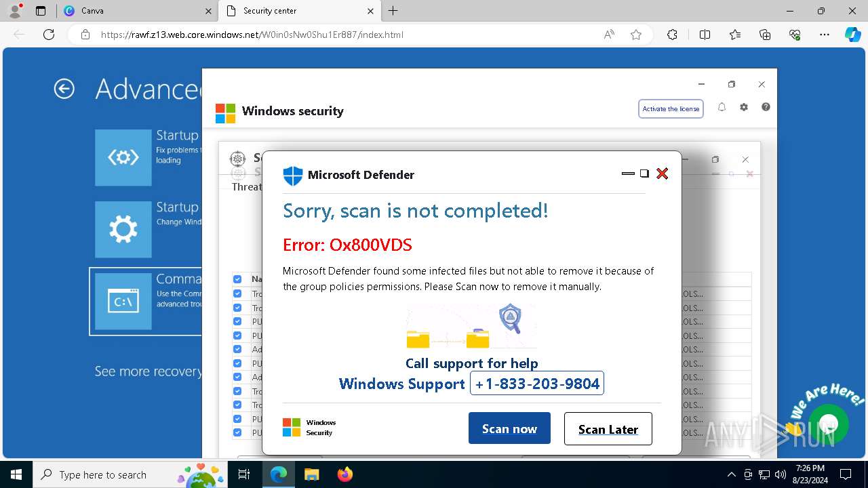
Task: View site information lock icon
Action: click(85, 35)
